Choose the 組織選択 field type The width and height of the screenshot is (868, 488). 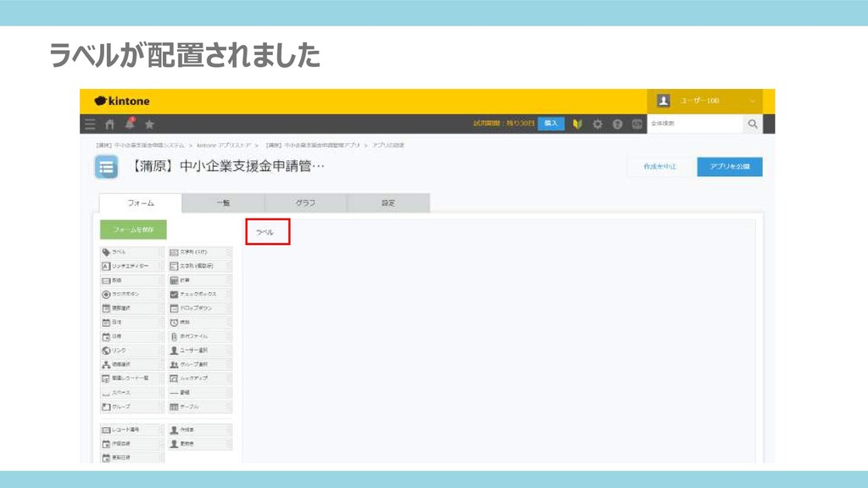(131, 364)
